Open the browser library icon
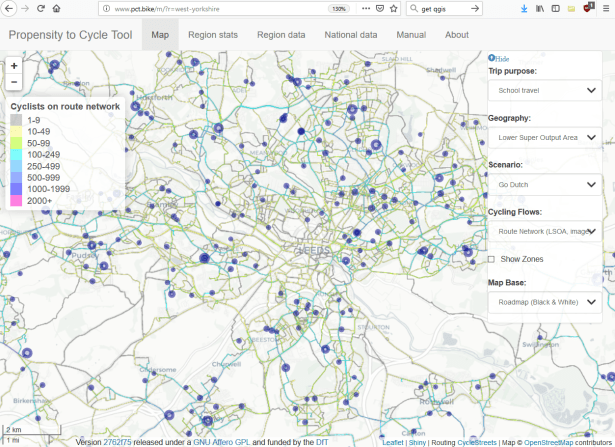Viewport: 615px width, 447px height. [x=540, y=8]
